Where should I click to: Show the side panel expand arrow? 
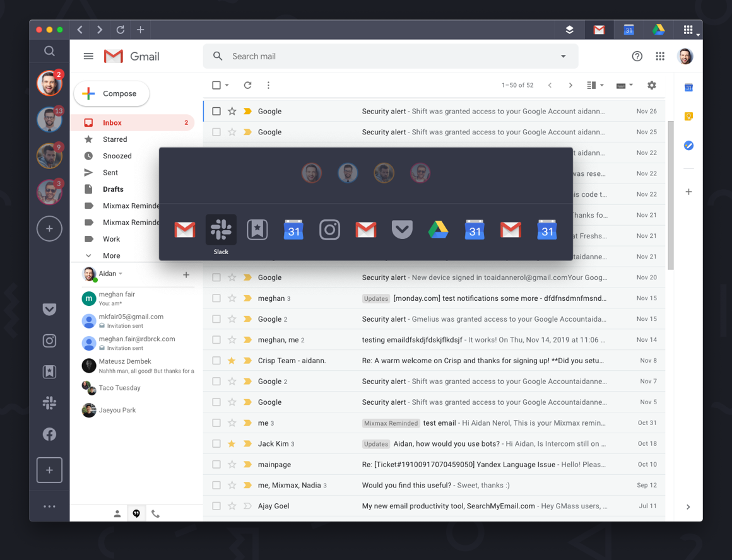coord(688,507)
